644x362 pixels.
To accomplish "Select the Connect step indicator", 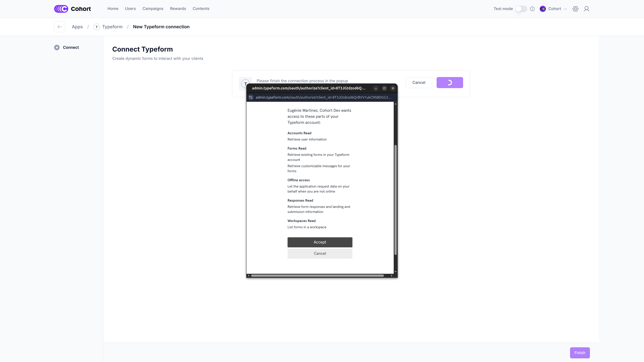I will [x=57, y=48].
